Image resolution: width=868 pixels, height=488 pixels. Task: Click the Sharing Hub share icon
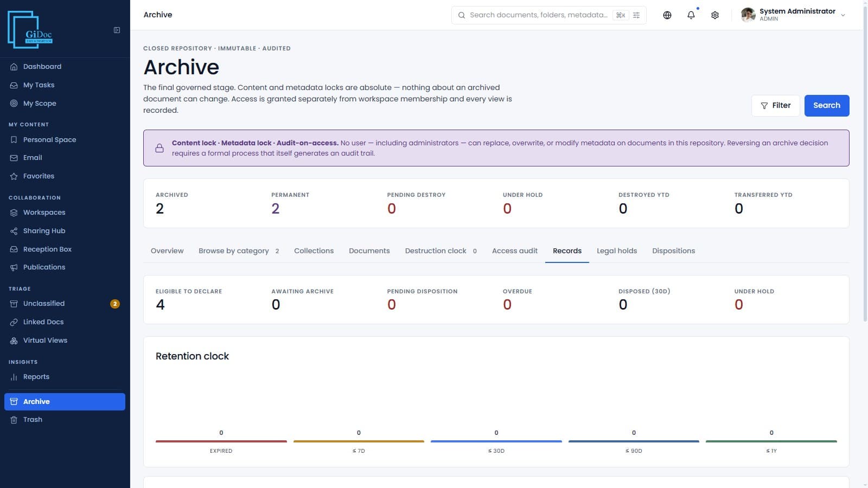coord(14,231)
